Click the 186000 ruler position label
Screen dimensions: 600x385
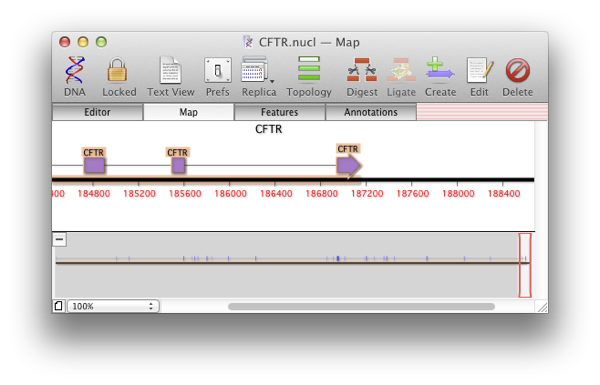230,194
